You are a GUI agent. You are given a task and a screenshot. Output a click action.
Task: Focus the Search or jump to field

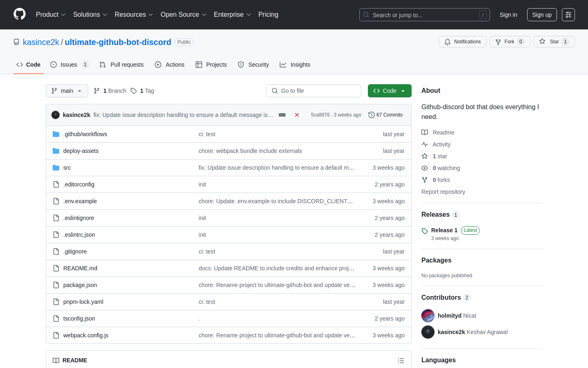point(425,15)
